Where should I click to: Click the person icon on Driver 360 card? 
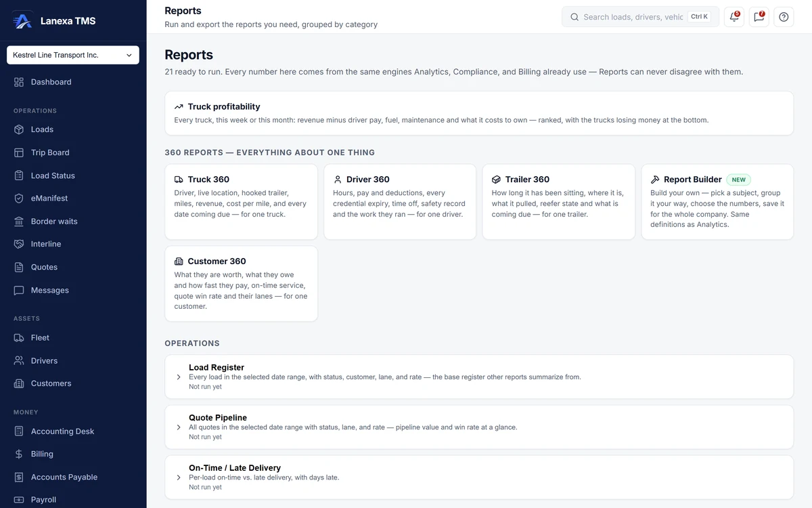338,179
